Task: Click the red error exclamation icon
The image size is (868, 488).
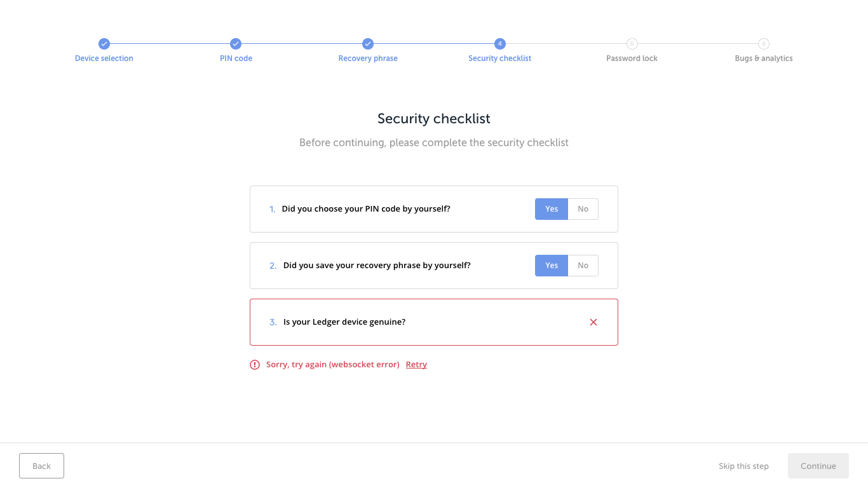Action: [255, 365]
